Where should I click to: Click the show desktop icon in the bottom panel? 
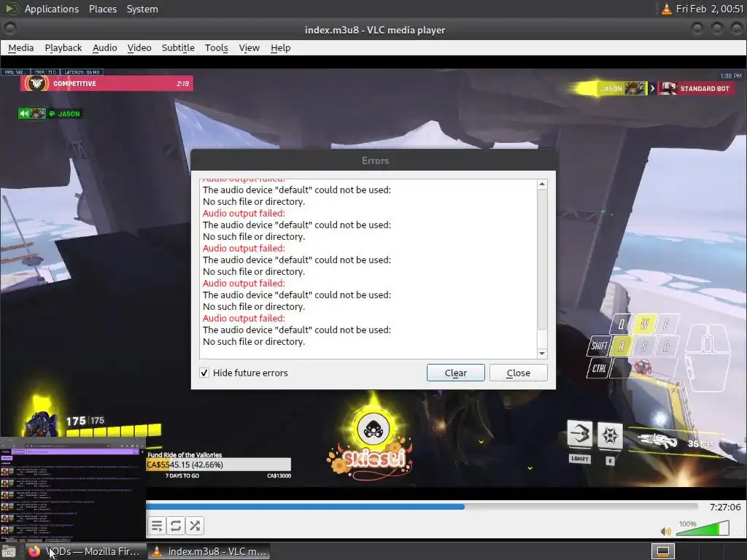click(x=9, y=551)
